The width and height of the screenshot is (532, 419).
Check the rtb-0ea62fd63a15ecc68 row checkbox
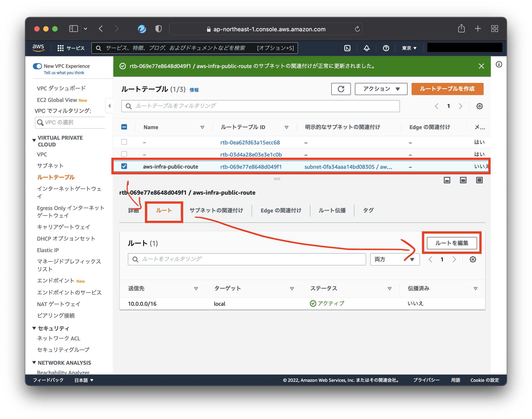(x=124, y=142)
